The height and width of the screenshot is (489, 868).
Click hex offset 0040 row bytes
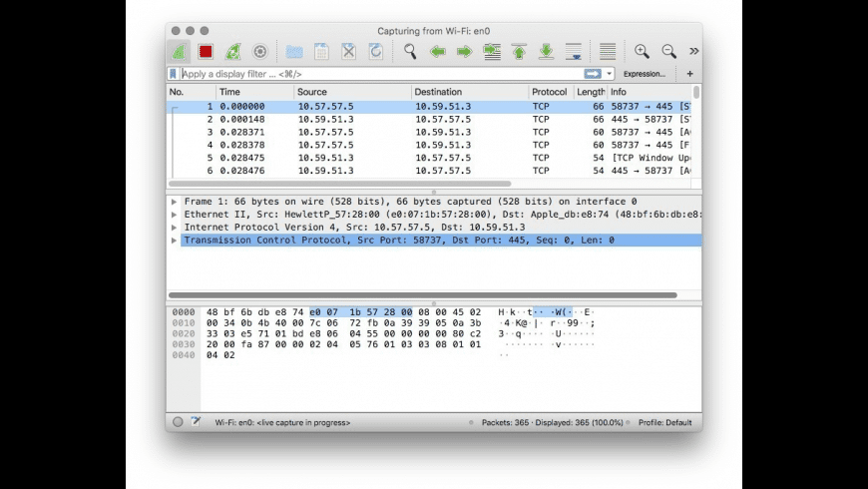click(x=220, y=355)
